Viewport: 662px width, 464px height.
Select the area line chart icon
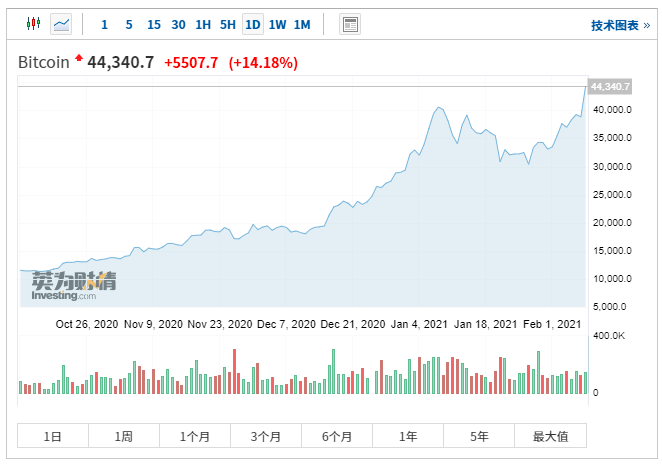point(61,24)
